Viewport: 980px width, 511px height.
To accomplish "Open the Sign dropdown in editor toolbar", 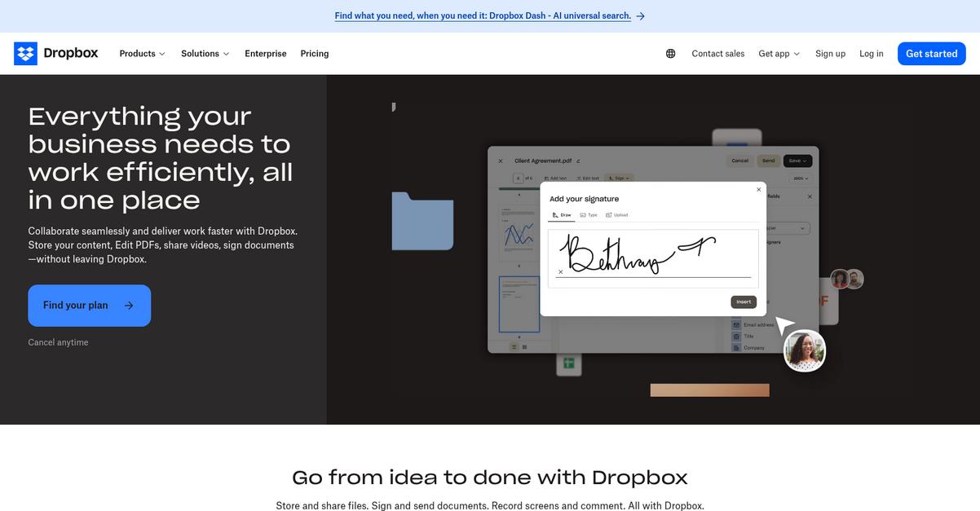I will point(619,178).
